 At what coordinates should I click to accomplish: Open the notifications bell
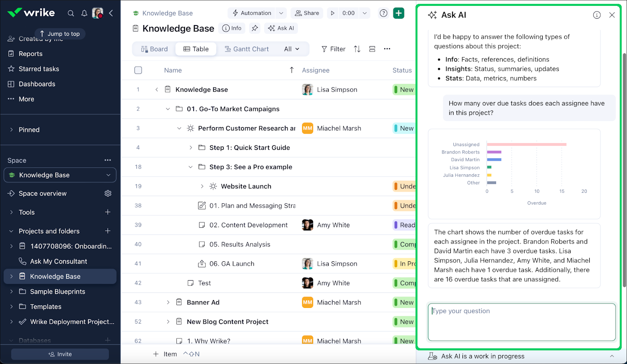tap(84, 13)
